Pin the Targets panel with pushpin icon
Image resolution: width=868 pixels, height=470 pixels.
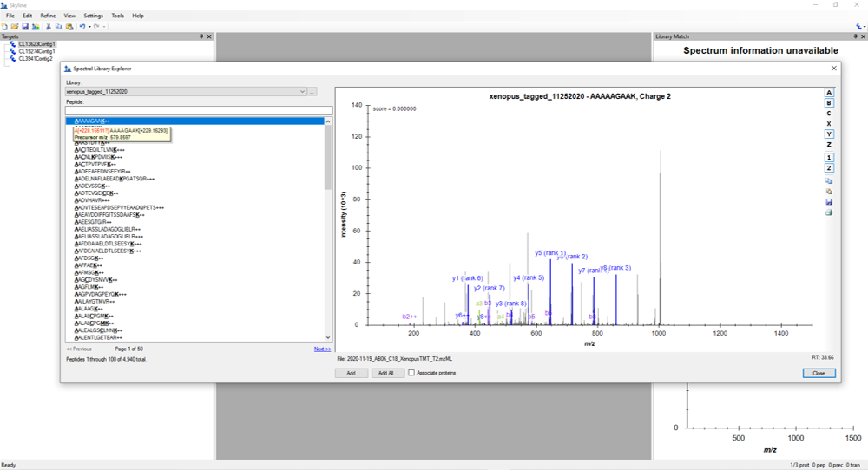click(x=201, y=36)
